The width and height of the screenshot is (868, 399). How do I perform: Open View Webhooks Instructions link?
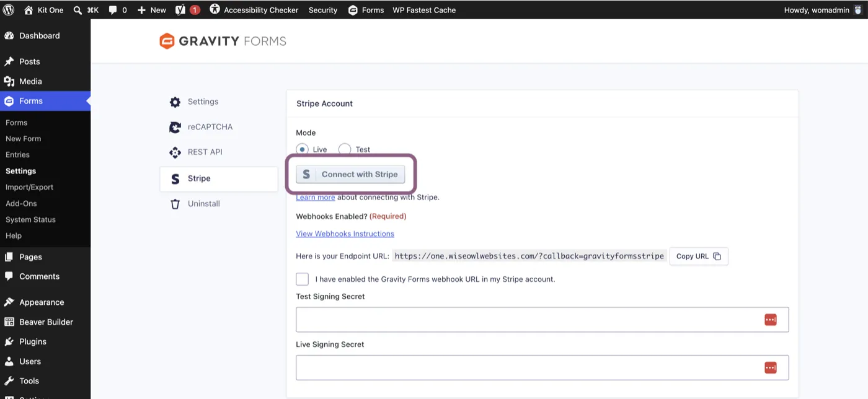345,234
